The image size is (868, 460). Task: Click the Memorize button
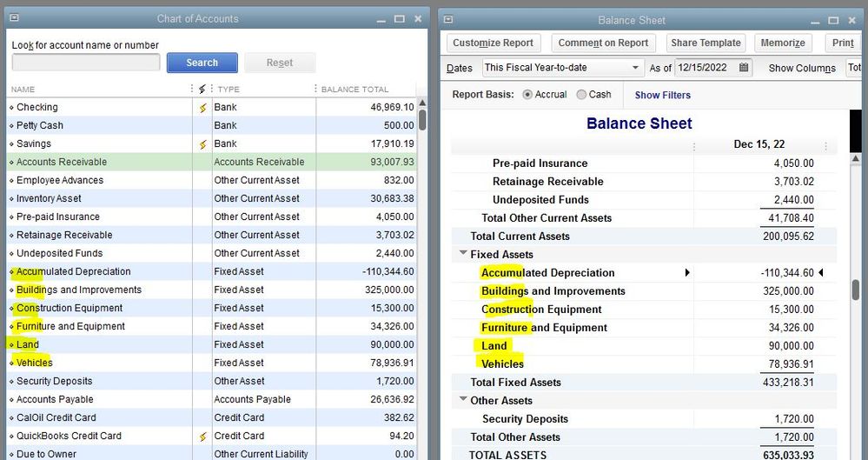click(783, 43)
